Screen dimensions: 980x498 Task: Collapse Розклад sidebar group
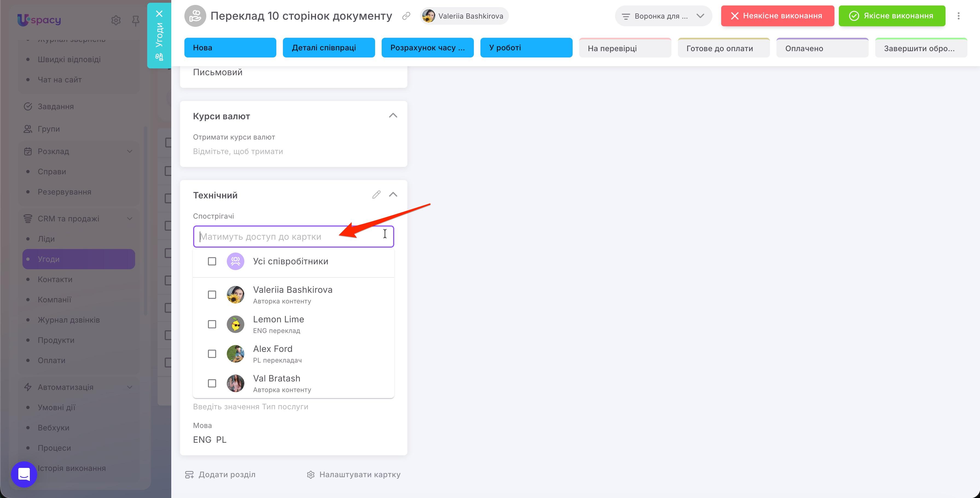[130, 151]
